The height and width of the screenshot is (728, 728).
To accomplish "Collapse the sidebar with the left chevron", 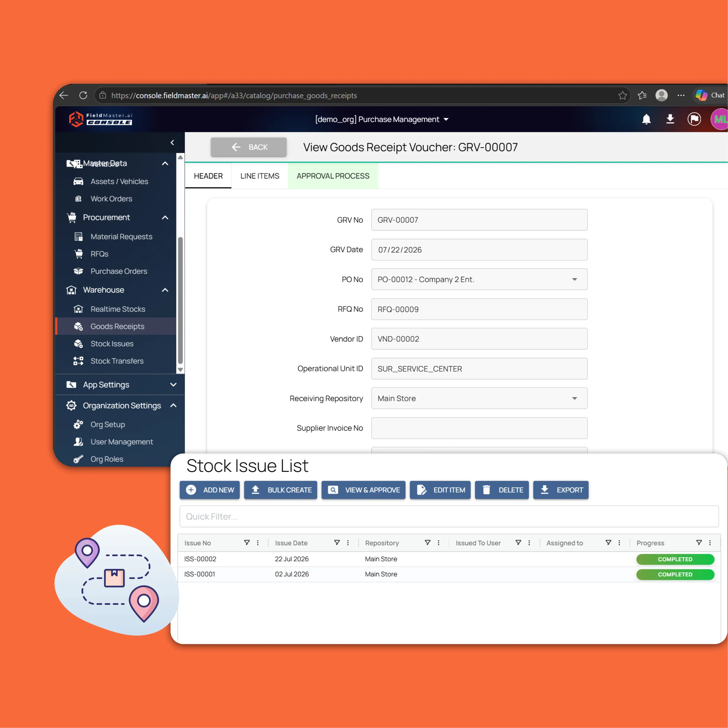I will coord(172,142).
